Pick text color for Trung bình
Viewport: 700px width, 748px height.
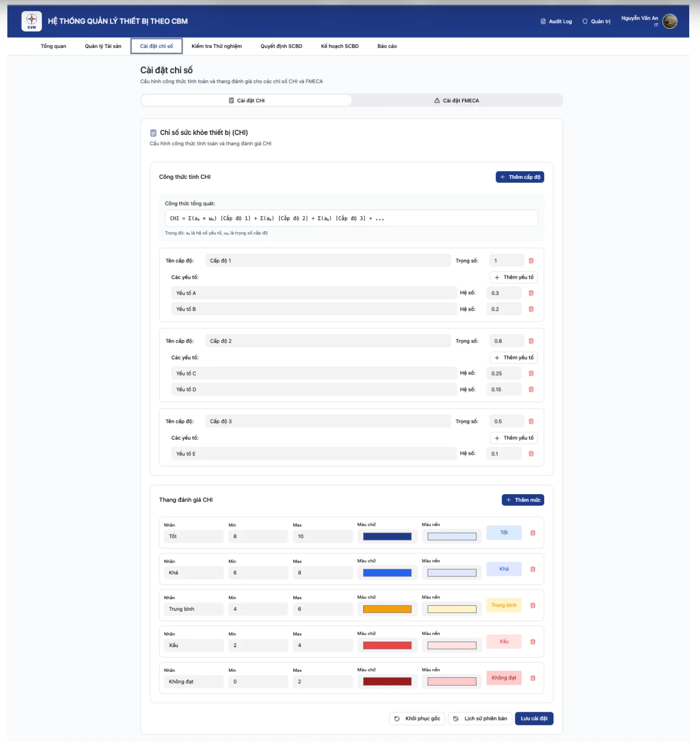387,609
